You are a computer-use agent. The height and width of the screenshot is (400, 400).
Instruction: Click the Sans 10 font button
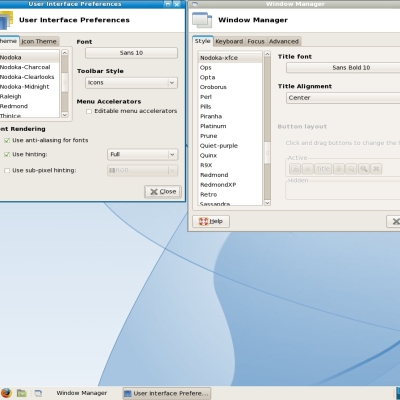click(131, 53)
